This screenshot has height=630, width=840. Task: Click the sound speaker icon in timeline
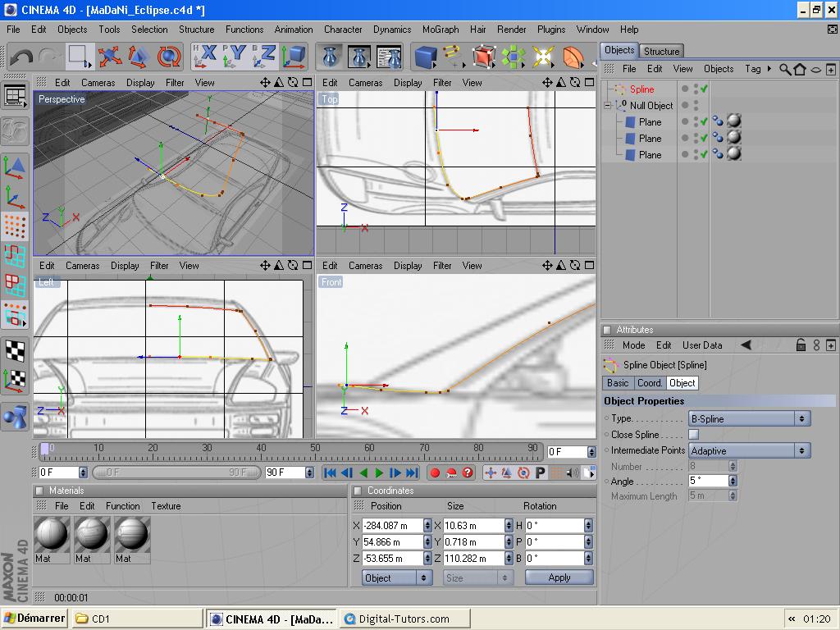pyautogui.click(x=572, y=472)
